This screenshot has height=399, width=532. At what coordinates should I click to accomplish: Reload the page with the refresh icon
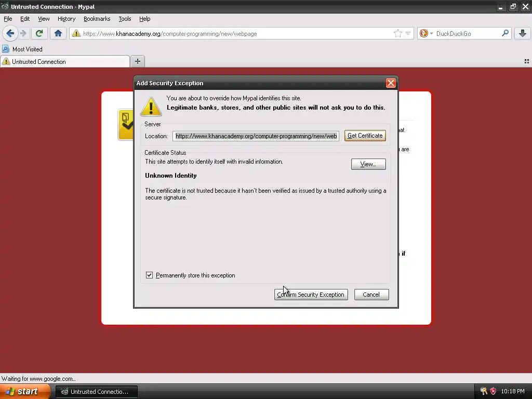click(x=39, y=33)
